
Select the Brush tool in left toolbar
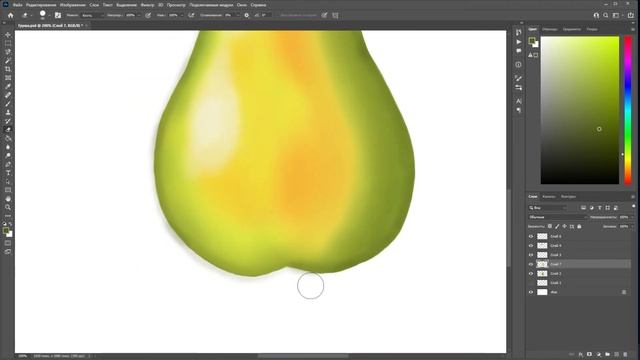(8, 104)
